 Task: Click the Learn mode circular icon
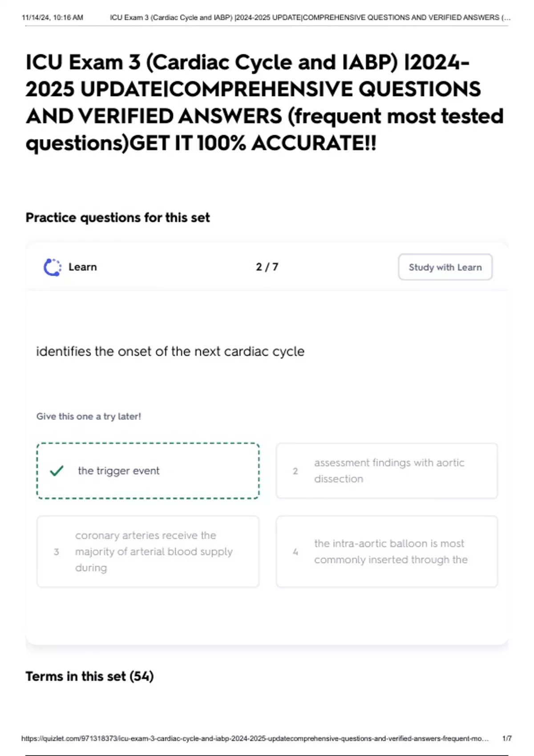coord(52,267)
